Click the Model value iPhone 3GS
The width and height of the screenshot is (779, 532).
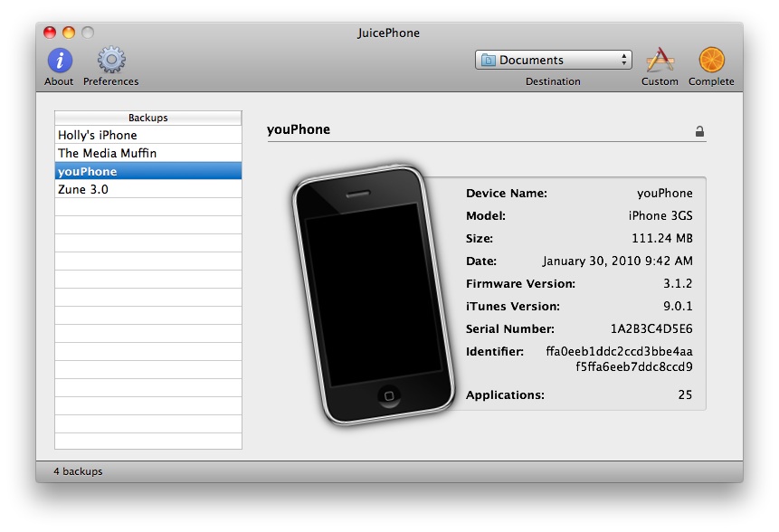pyautogui.click(x=660, y=215)
